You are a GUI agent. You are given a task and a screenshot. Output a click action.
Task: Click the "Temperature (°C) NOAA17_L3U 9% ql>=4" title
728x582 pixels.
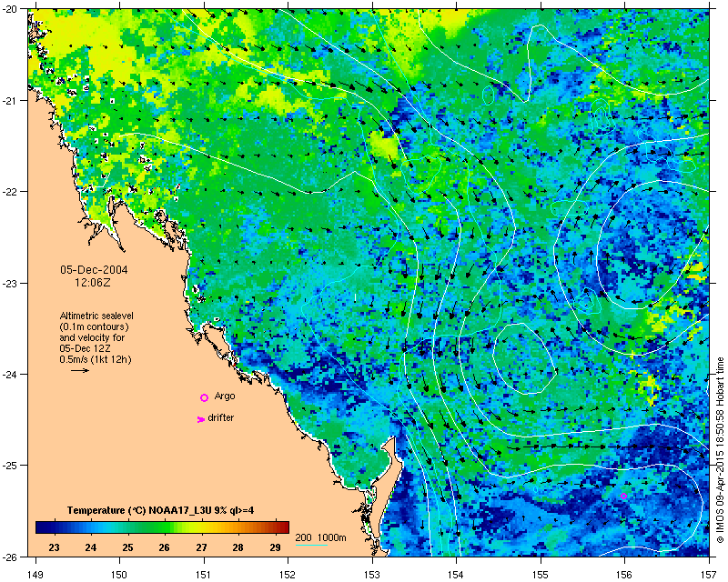coord(161,510)
